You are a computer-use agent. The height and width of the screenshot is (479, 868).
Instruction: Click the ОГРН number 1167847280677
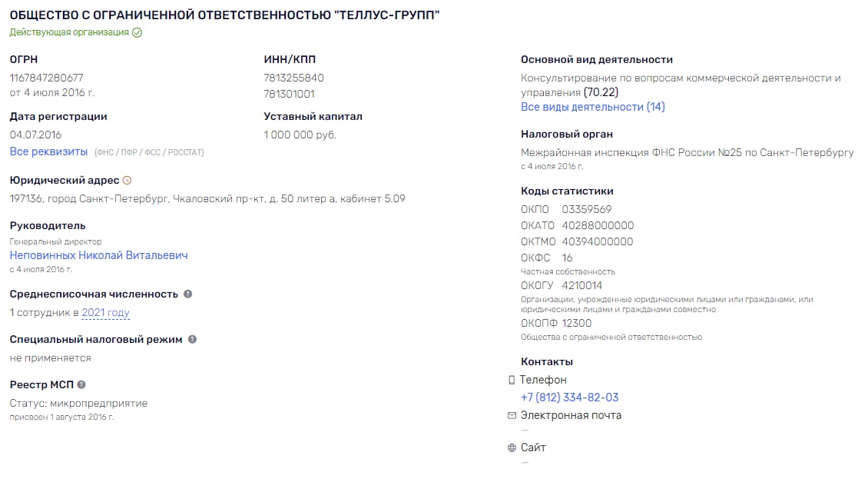[x=47, y=78]
